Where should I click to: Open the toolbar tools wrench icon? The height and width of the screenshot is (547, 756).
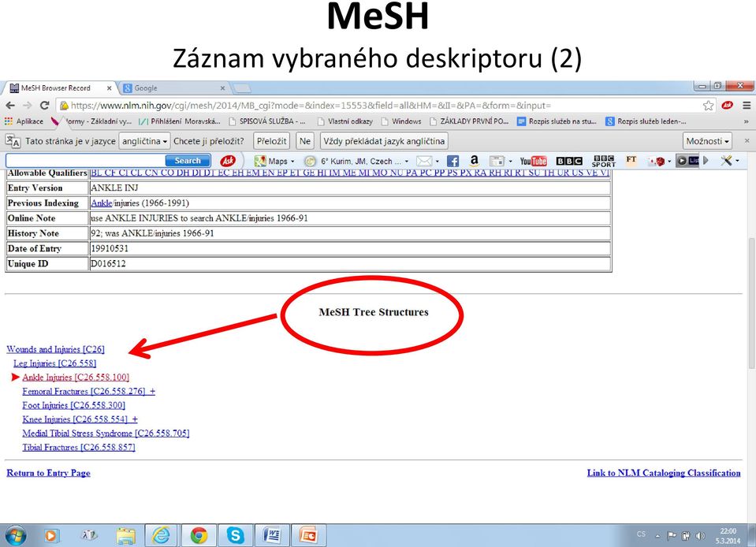click(x=727, y=161)
